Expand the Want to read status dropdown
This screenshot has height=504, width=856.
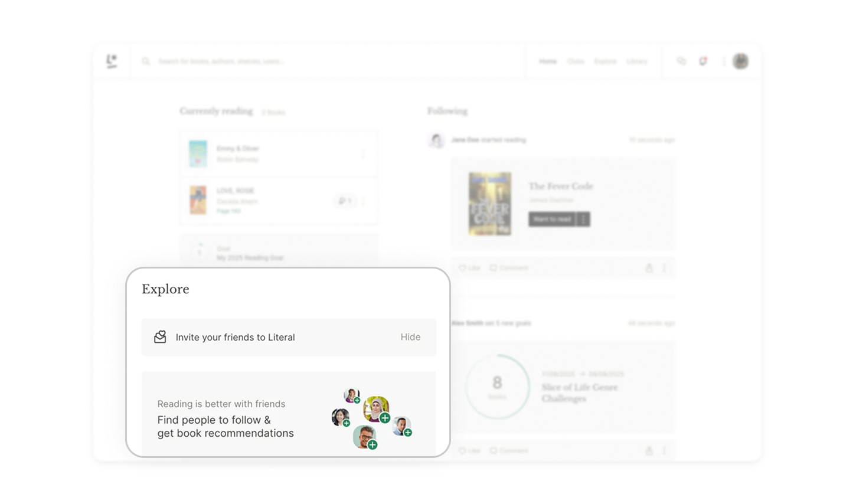tap(584, 219)
